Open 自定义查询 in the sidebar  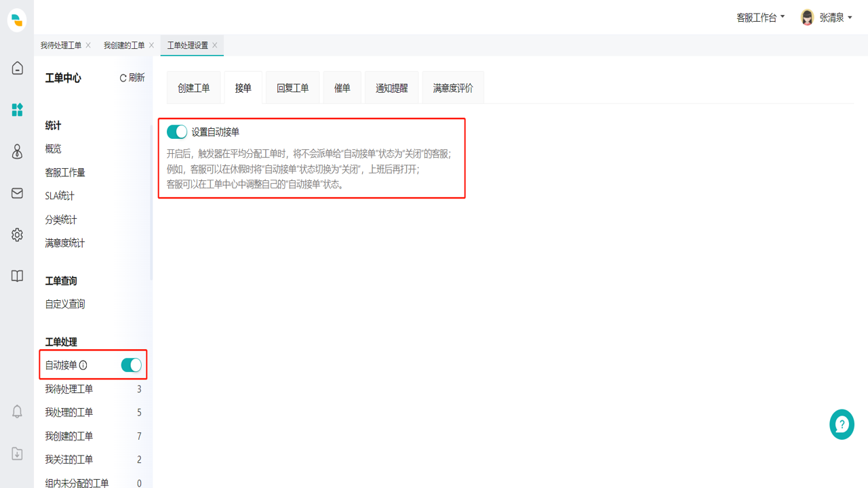coord(65,304)
